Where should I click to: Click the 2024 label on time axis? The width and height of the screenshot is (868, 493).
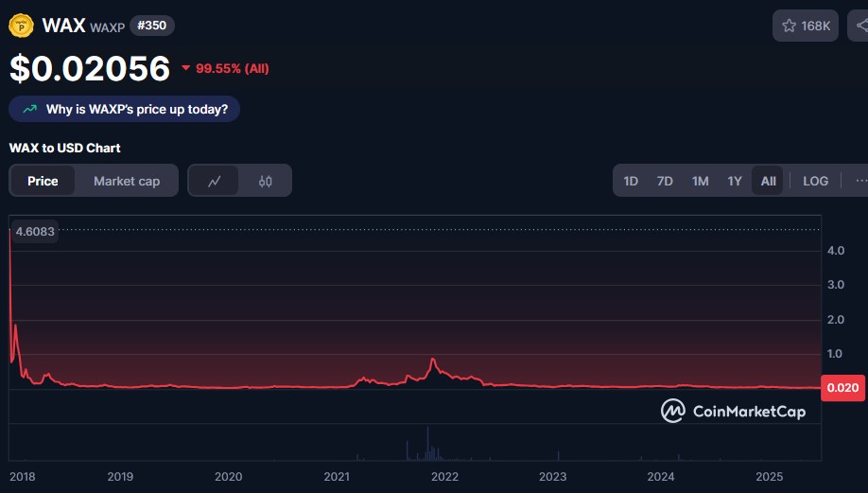tap(660, 476)
